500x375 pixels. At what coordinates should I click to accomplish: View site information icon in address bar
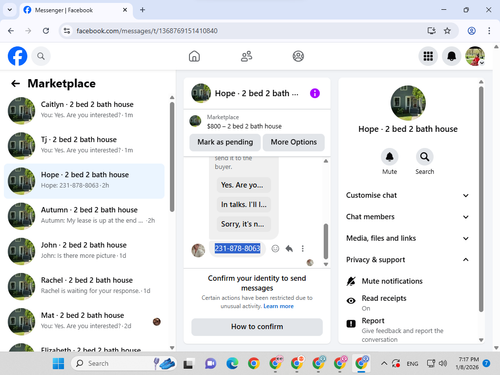tap(67, 31)
